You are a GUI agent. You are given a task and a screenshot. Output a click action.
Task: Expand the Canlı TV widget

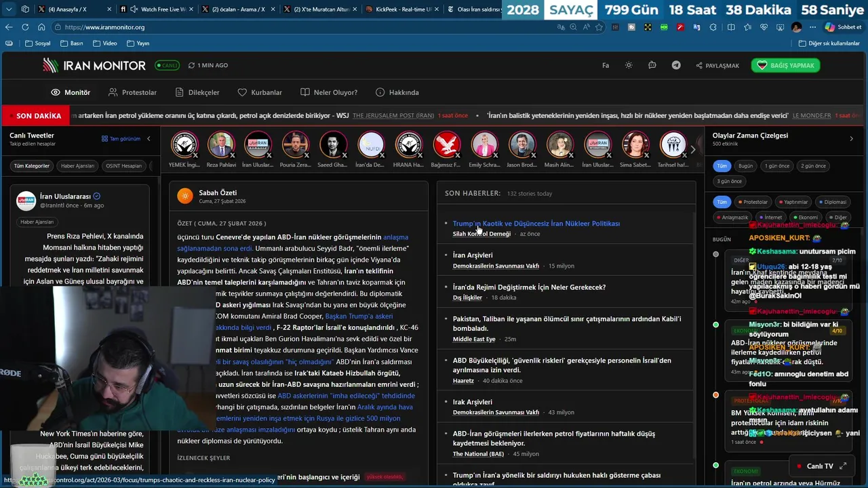[x=842, y=466]
